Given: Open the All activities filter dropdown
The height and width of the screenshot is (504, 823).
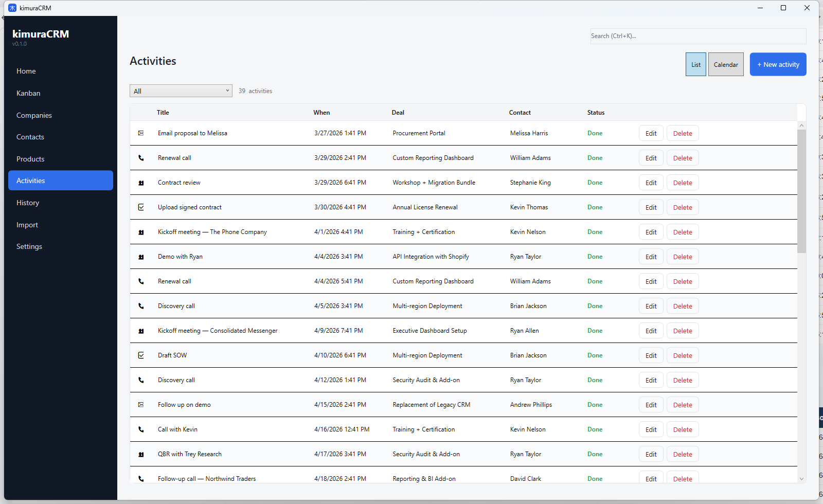Looking at the screenshot, I should pos(181,91).
